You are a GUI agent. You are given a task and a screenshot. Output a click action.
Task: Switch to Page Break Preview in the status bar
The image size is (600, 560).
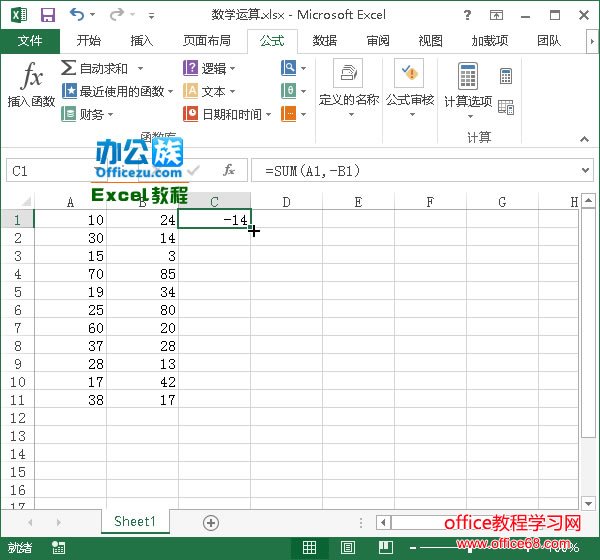coord(382,547)
